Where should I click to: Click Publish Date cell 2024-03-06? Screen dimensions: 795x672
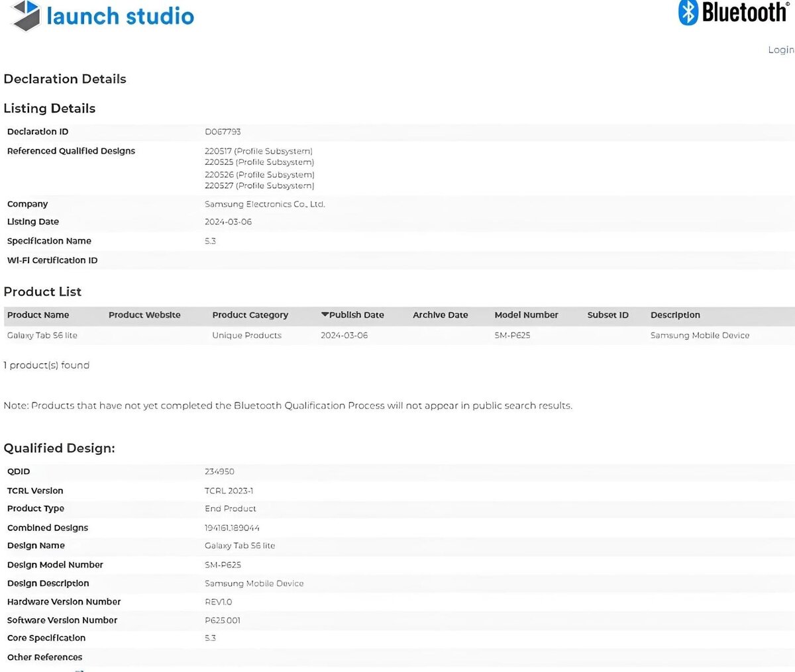pyautogui.click(x=344, y=336)
